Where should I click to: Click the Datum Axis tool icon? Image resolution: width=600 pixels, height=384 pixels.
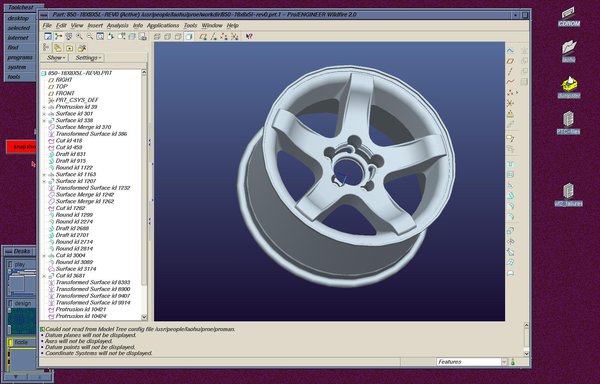coord(510,71)
